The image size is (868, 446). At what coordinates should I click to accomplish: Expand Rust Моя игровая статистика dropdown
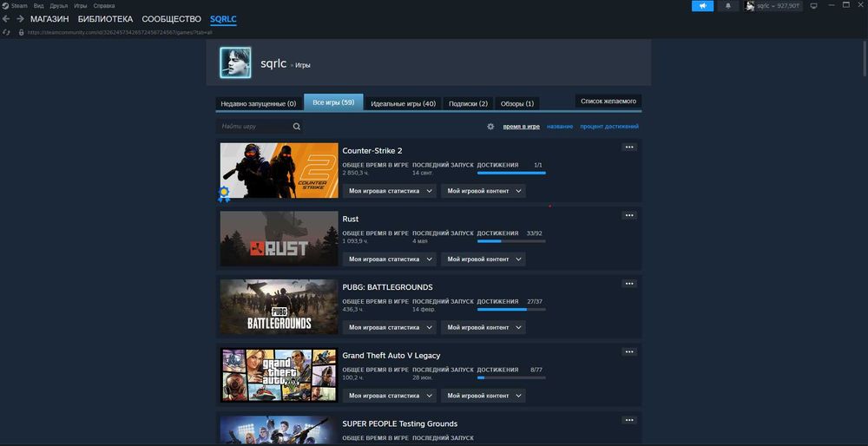tap(390, 259)
